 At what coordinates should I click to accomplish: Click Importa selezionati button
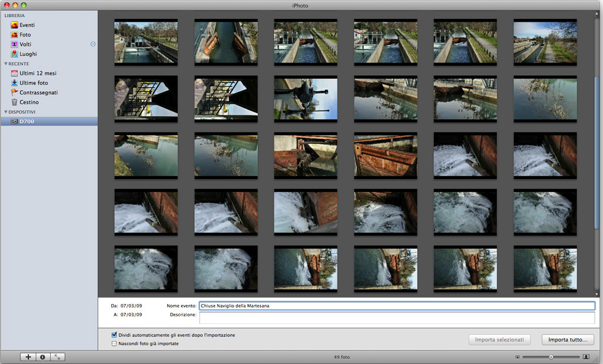click(x=499, y=340)
